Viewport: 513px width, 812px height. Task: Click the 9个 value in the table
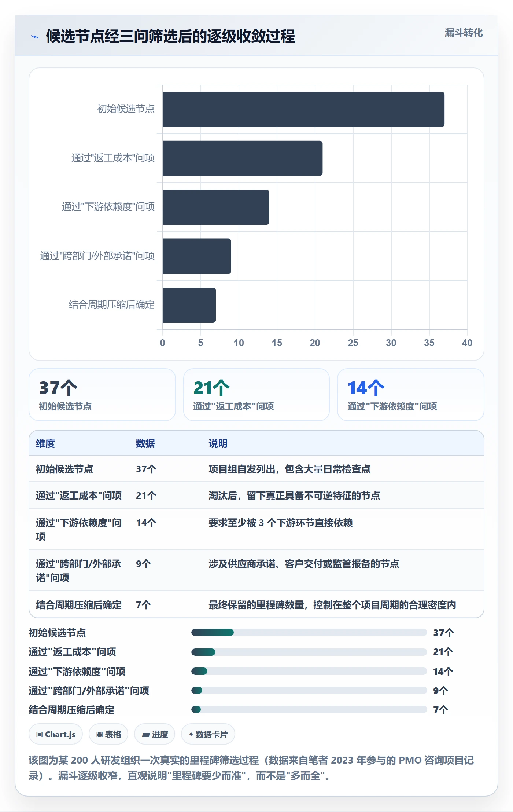click(143, 564)
